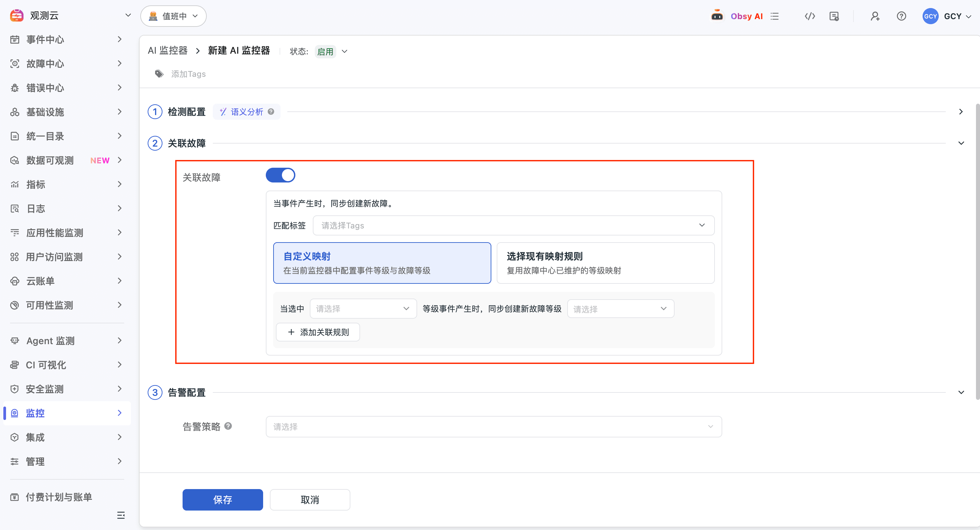Open the list icon beside Obsy AI
Image resolution: width=980 pixels, height=530 pixels.
(775, 16)
